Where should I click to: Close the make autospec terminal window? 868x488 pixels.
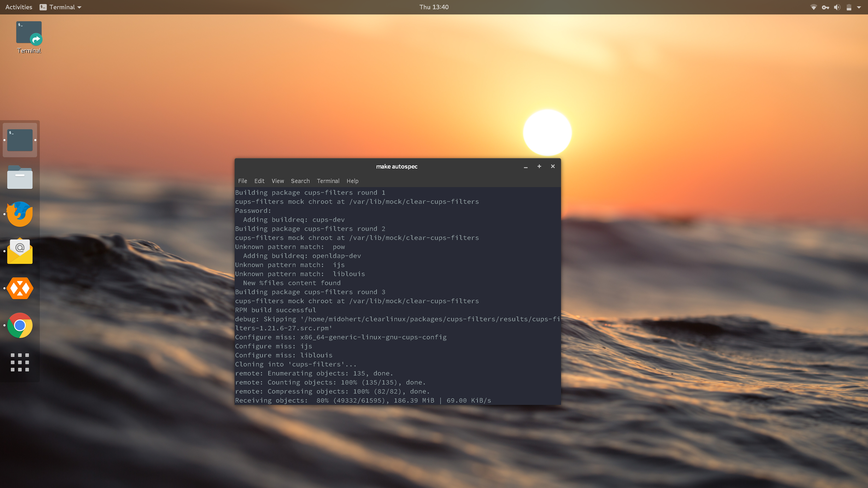tap(553, 166)
